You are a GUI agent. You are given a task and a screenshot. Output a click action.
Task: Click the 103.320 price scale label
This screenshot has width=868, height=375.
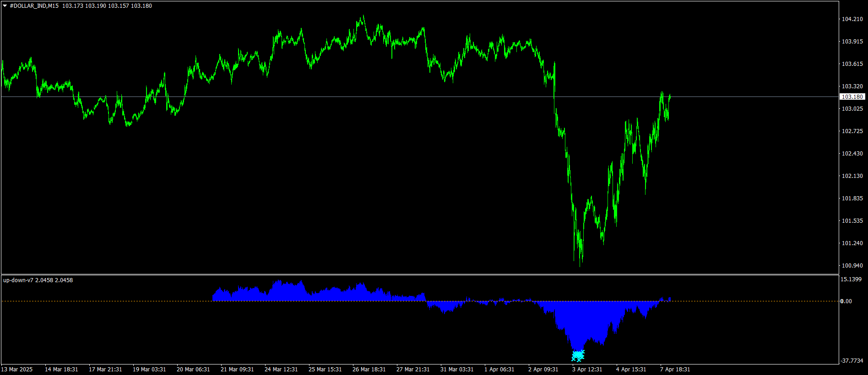coord(852,86)
